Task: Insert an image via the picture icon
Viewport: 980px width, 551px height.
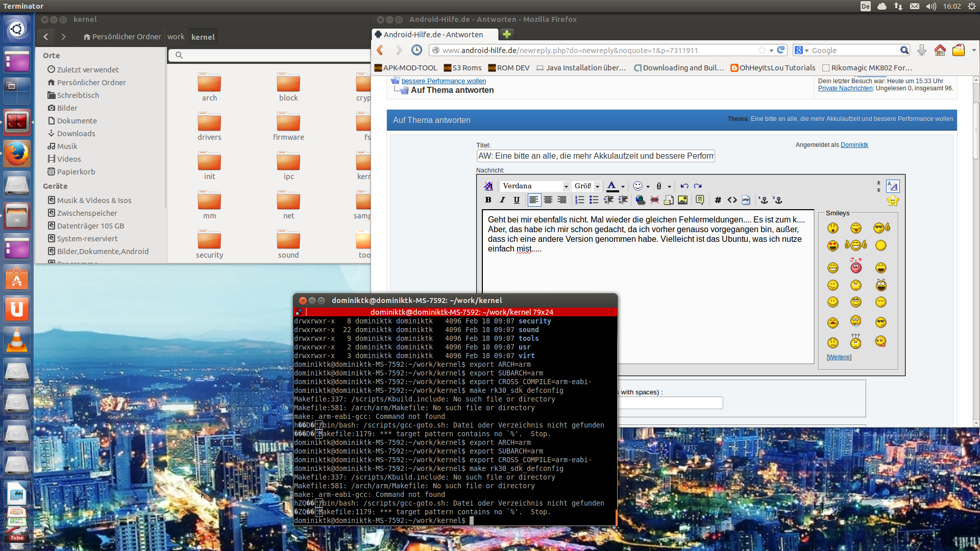Action: point(683,200)
